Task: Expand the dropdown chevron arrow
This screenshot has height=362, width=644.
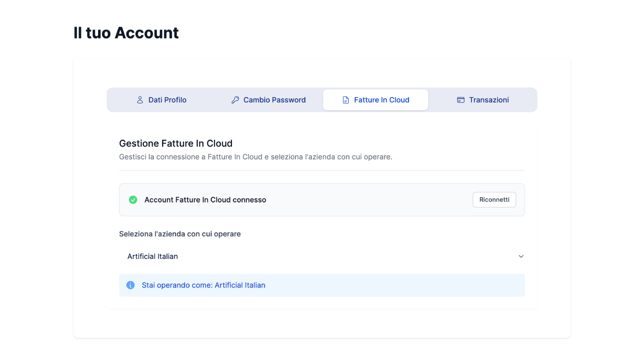Action: click(x=521, y=256)
